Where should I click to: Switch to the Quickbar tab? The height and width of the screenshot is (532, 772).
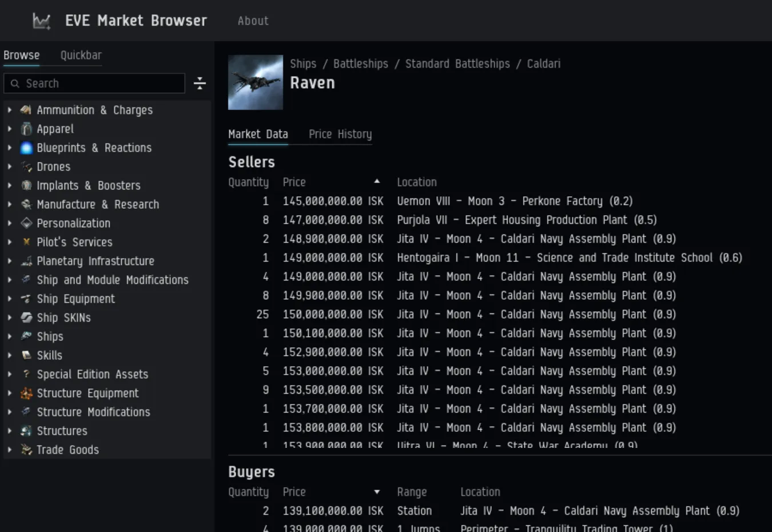81,55
